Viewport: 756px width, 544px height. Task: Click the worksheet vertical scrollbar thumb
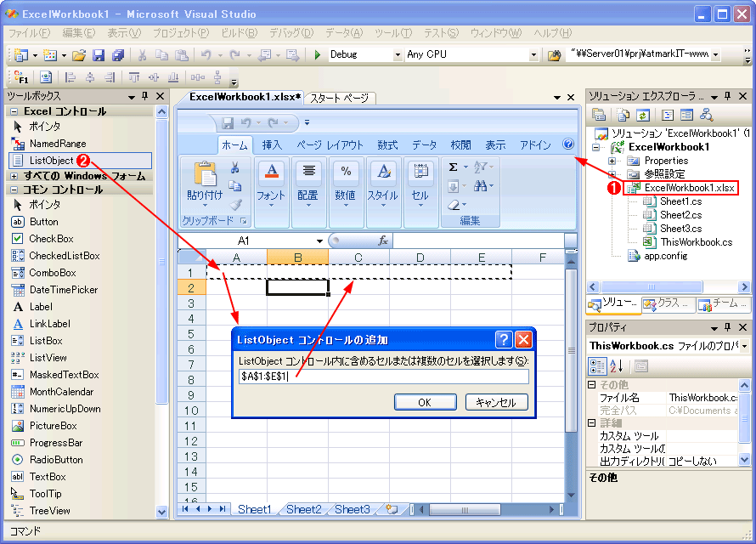(571, 350)
